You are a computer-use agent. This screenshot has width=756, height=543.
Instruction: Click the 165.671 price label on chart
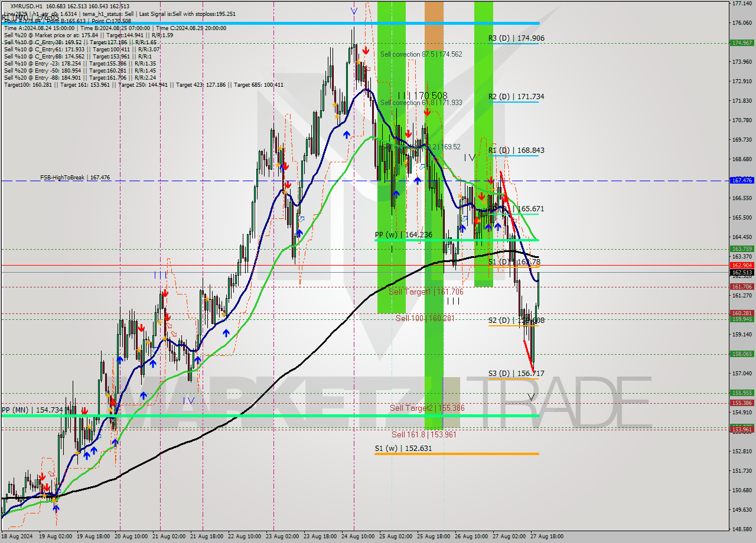(x=531, y=209)
